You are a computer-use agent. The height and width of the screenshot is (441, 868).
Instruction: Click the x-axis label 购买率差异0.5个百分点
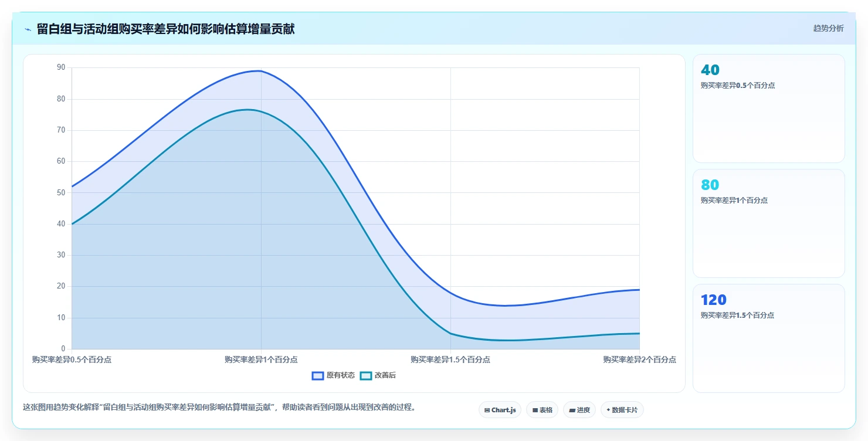click(72, 359)
